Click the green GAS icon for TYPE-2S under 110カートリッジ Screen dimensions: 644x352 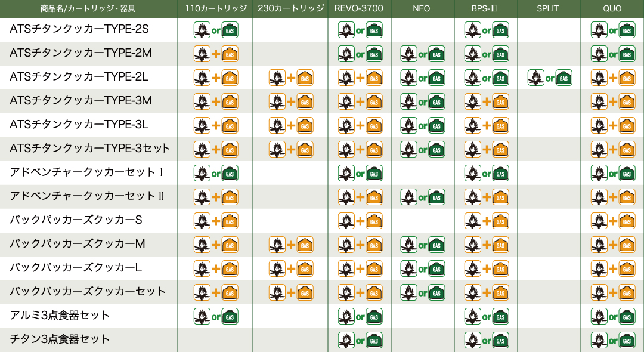(230, 30)
